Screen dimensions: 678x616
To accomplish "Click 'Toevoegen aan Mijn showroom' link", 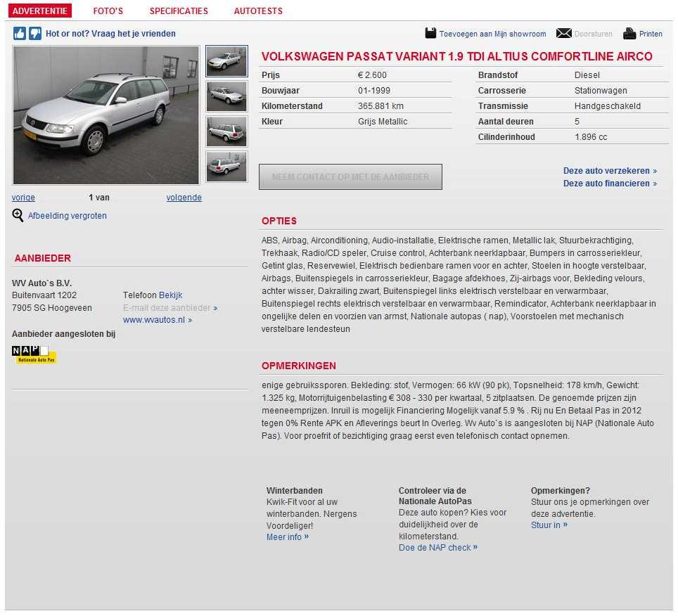I will pos(492,34).
